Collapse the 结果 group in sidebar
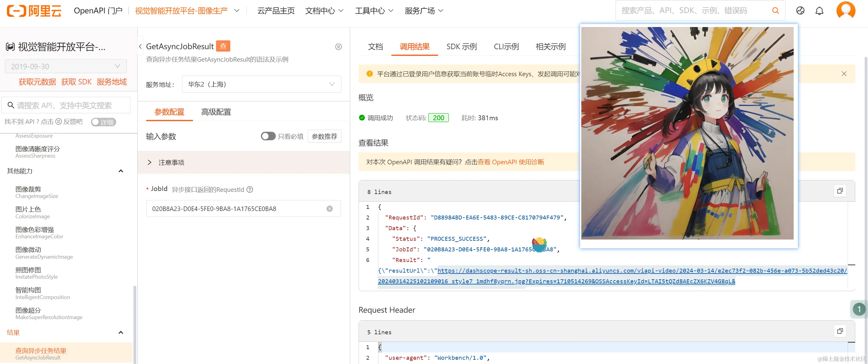The height and width of the screenshot is (364, 868). pyautogui.click(x=121, y=332)
